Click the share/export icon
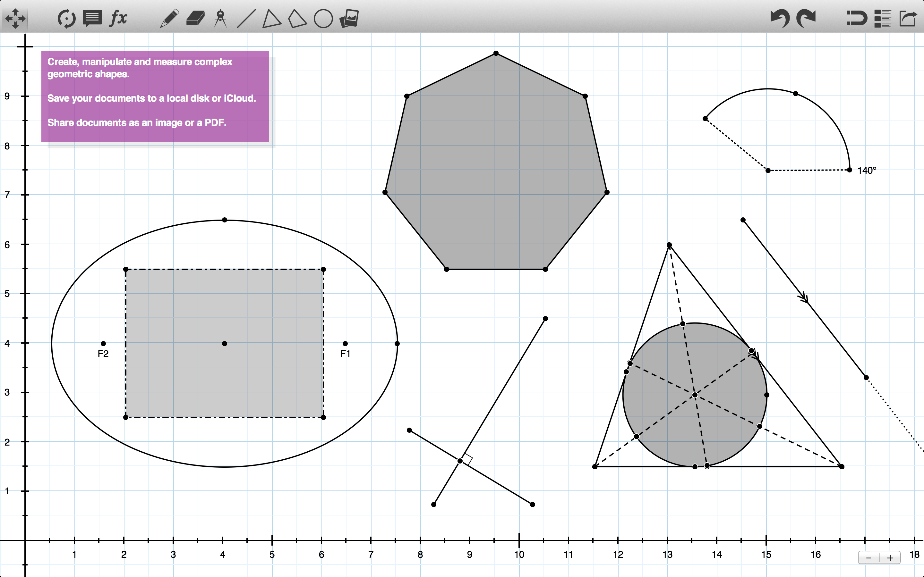This screenshot has width=924, height=577. pos(908,18)
